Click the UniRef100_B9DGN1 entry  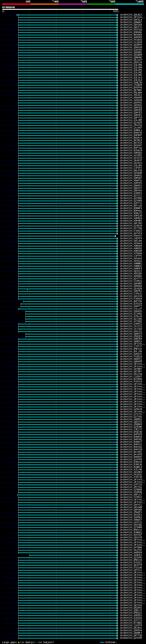[x=131, y=32]
